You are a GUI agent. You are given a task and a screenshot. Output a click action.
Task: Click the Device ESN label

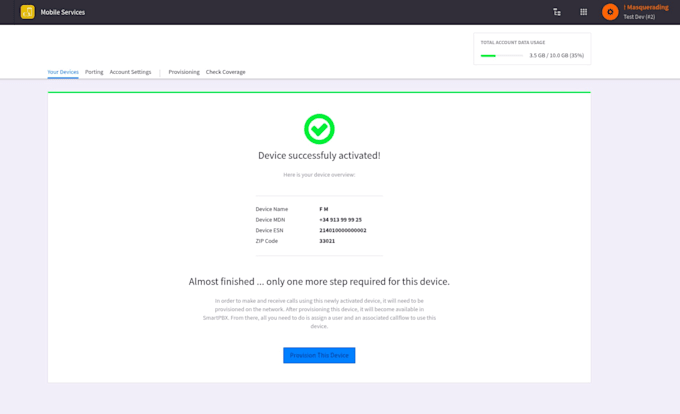[x=269, y=230]
